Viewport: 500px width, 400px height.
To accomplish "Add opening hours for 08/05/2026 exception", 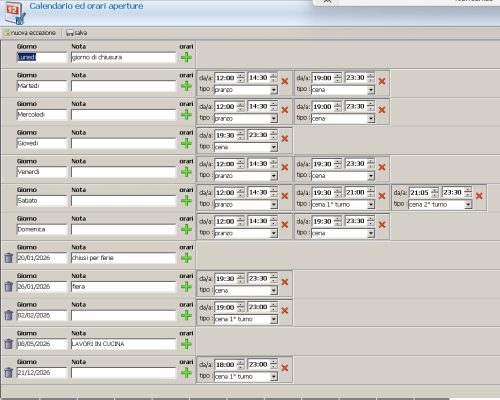I will 186,344.
